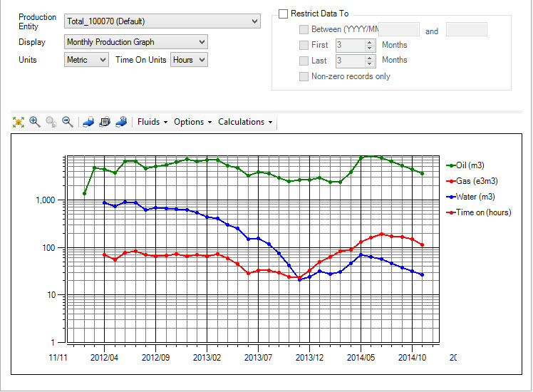Click the copy graph to clipboard icon

click(105, 122)
